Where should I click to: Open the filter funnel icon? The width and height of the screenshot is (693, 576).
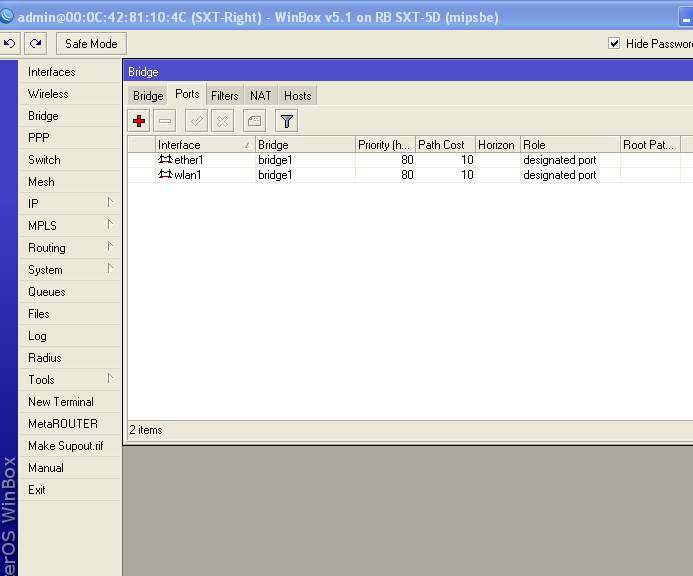286,121
